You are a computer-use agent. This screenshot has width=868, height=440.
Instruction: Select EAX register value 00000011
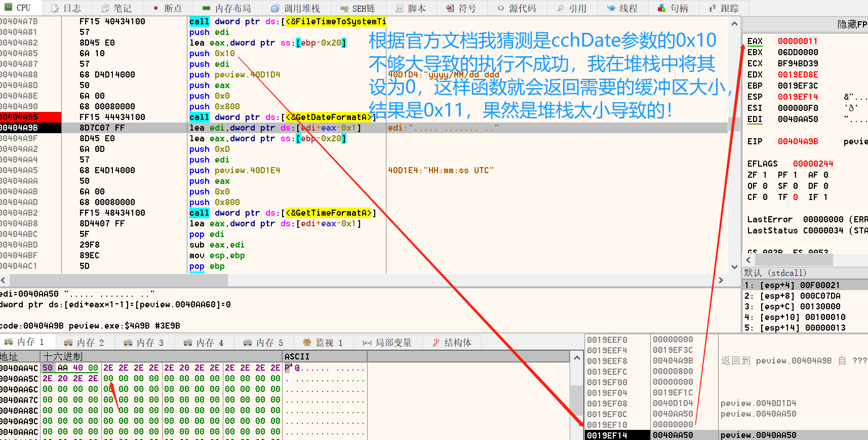[x=798, y=41]
